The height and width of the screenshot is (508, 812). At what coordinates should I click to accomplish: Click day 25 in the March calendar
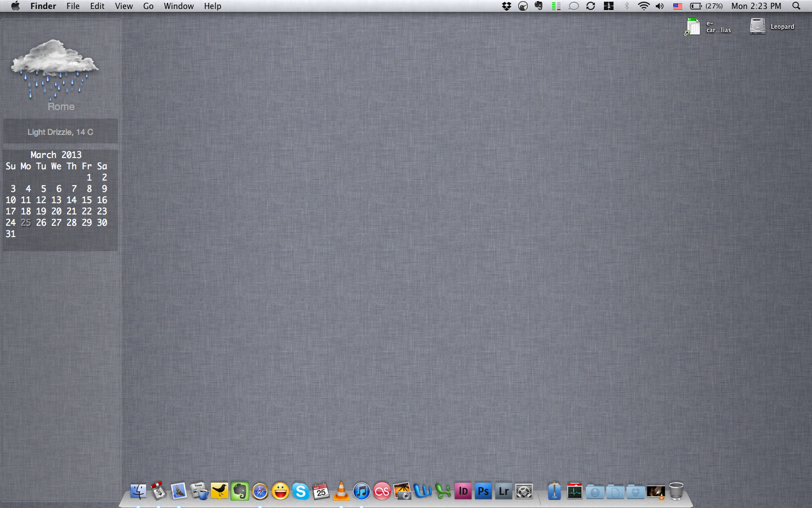[26, 222]
